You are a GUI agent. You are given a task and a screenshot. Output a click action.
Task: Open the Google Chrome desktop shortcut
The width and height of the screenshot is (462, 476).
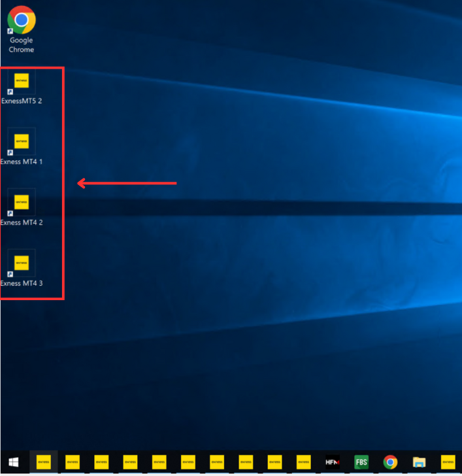(x=21, y=29)
